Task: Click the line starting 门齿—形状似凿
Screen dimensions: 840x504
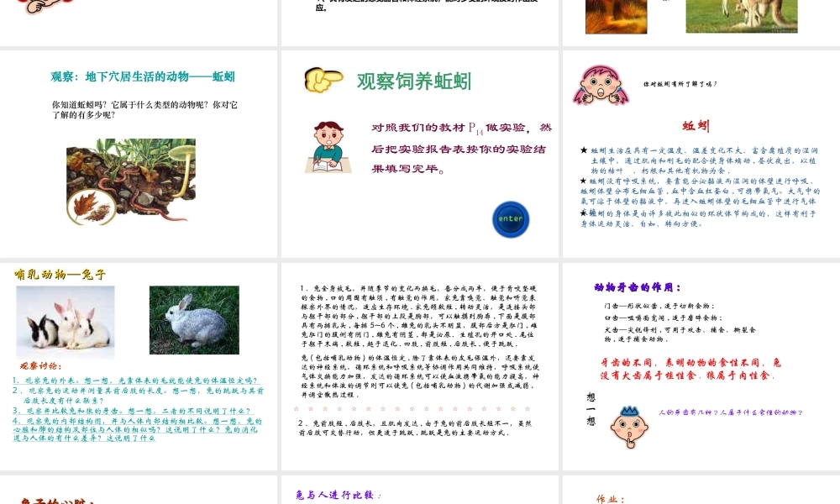Action: (x=659, y=306)
